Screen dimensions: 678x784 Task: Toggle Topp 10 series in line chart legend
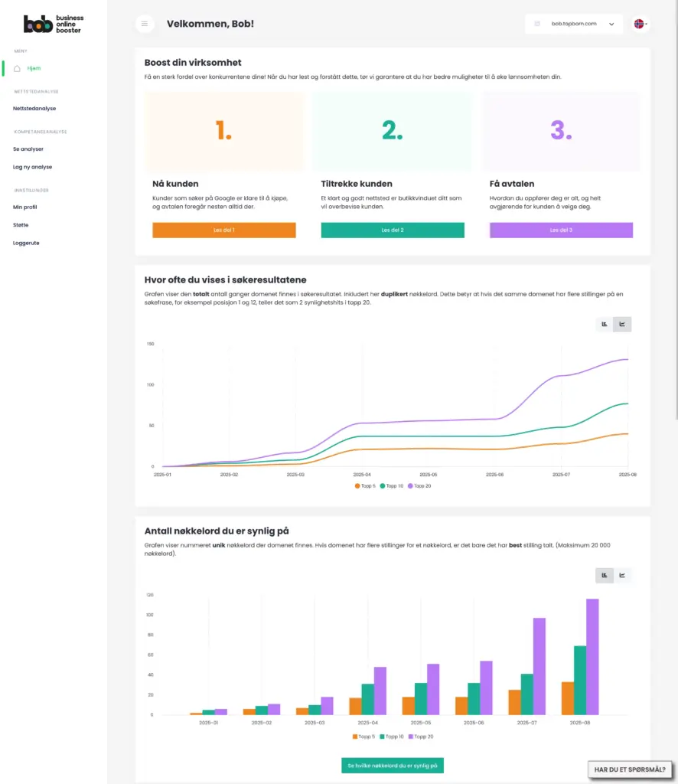(x=392, y=485)
